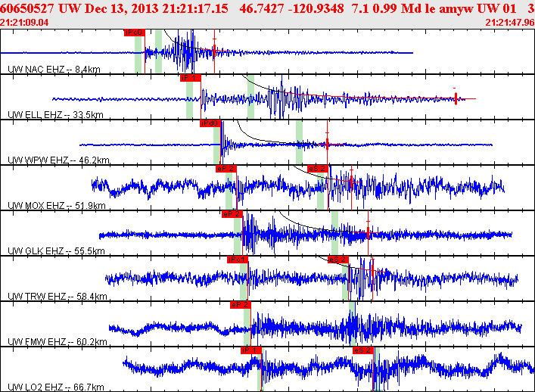Click the S pick flag on LO2 trace

(x=362, y=350)
